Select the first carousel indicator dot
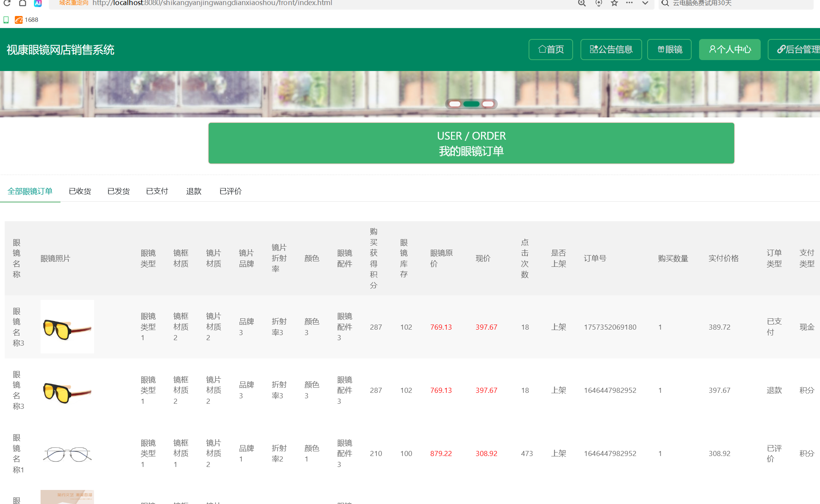This screenshot has width=820, height=504. [x=455, y=104]
